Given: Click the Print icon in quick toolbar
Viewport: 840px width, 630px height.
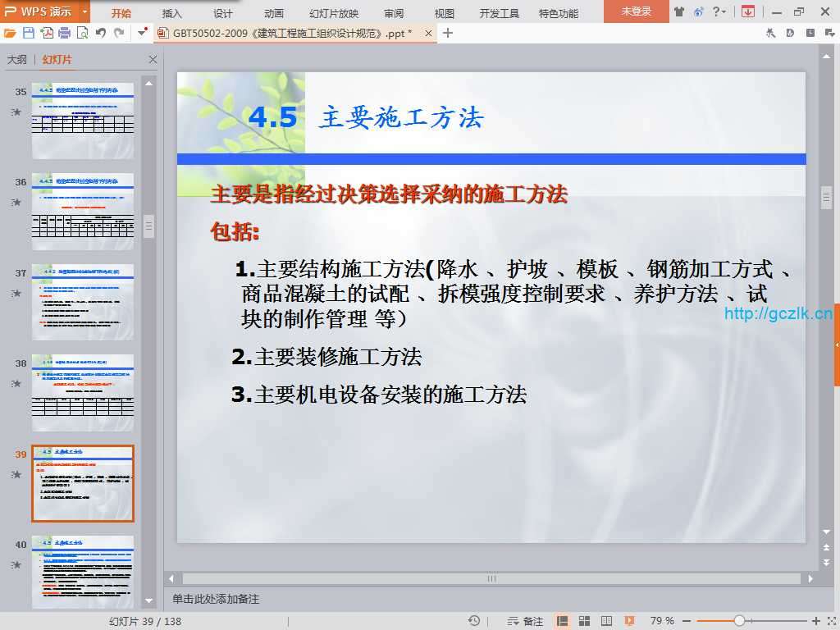Looking at the screenshot, I should 65,33.
